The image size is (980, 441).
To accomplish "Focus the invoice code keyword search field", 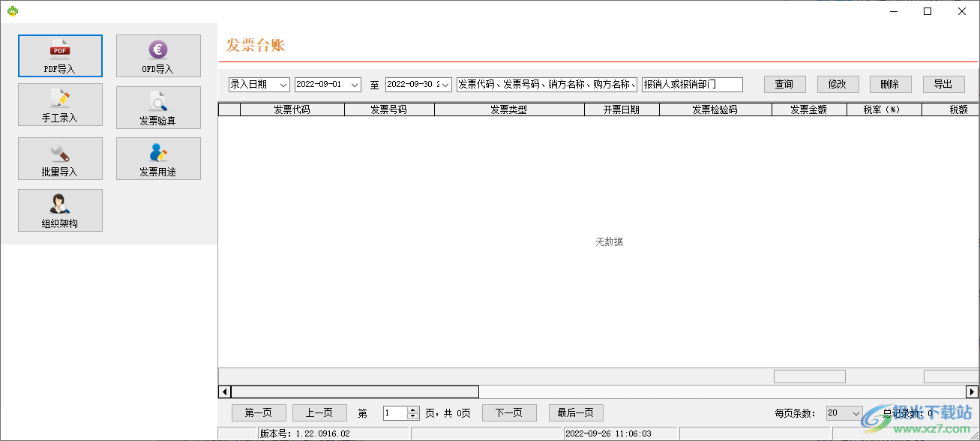I will click(547, 85).
